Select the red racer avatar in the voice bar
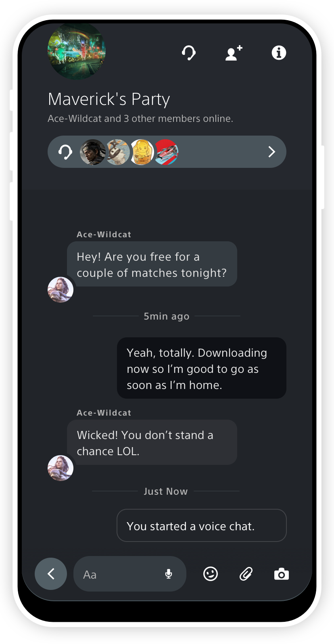Image resolution: width=334 pixels, height=644 pixels. click(166, 152)
